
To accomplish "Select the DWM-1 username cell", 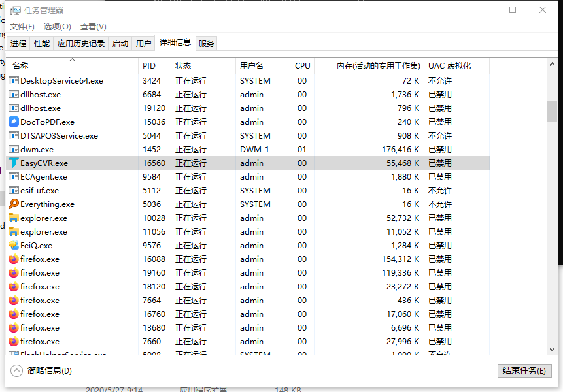I will 254,149.
